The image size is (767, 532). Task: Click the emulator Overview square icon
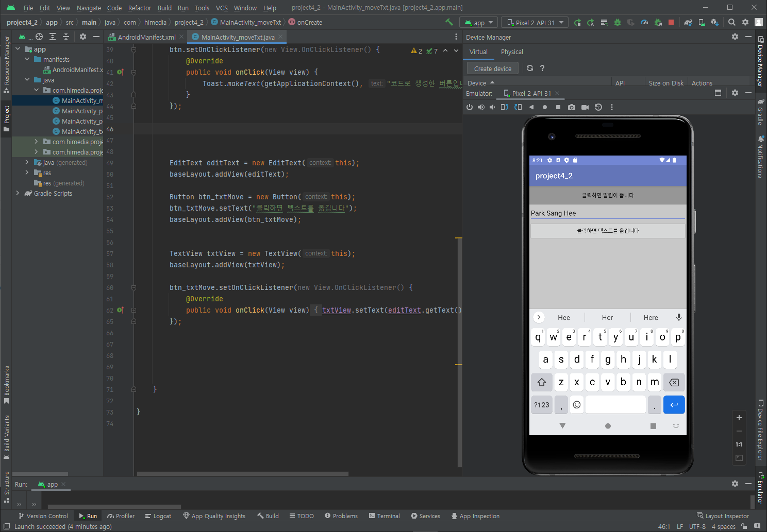[558, 107]
